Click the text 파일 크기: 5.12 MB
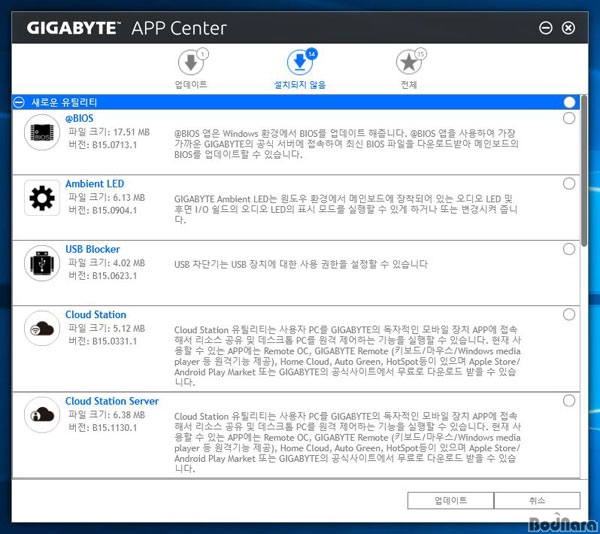 (107, 328)
